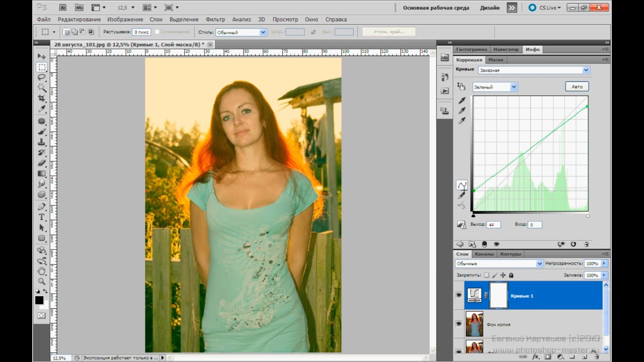Choose draw-curve-with-pencil mode
The width and height of the screenshot is (644, 362).
click(461, 195)
